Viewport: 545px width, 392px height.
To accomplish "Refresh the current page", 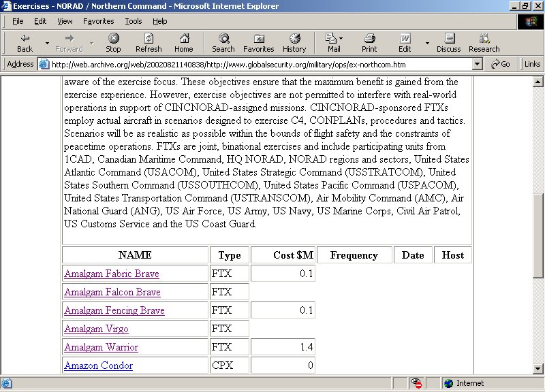I will (x=149, y=43).
